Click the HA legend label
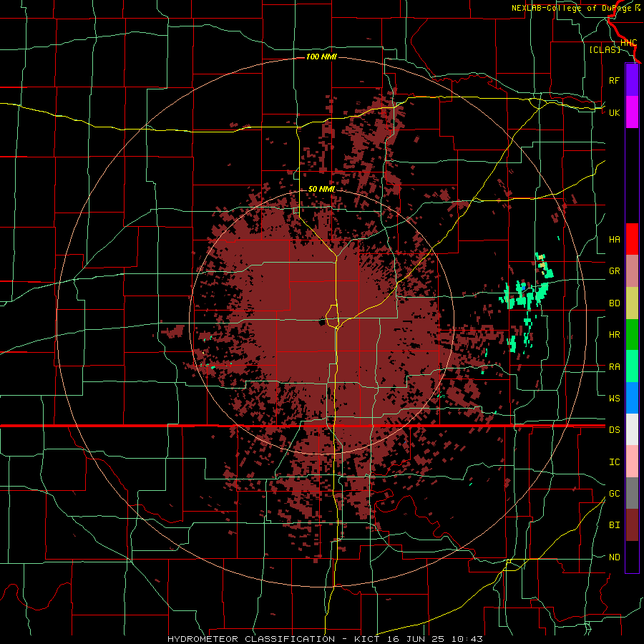The image size is (644, 644). [x=615, y=240]
